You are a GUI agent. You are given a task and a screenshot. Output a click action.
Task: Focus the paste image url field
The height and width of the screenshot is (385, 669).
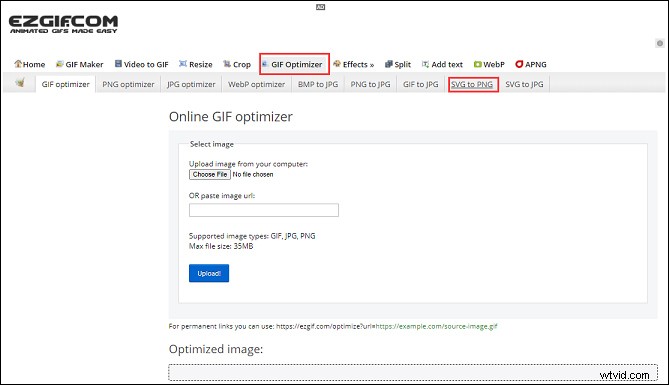coord(264,210)
